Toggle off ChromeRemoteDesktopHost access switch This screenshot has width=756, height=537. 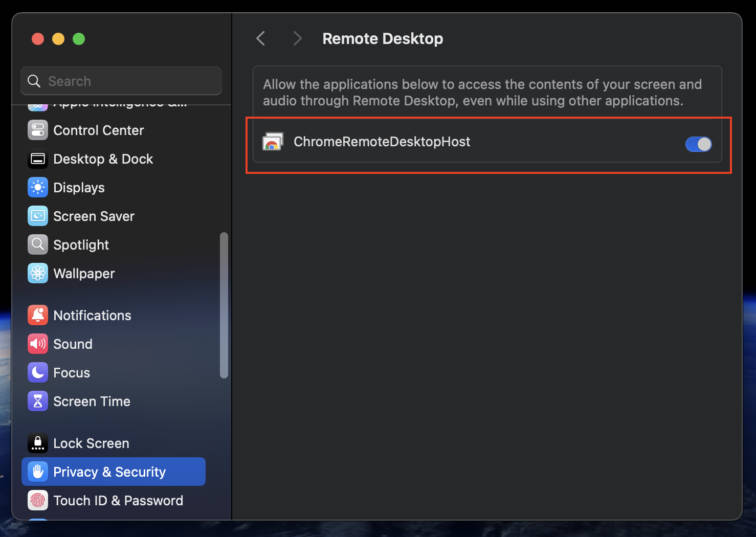698,144
